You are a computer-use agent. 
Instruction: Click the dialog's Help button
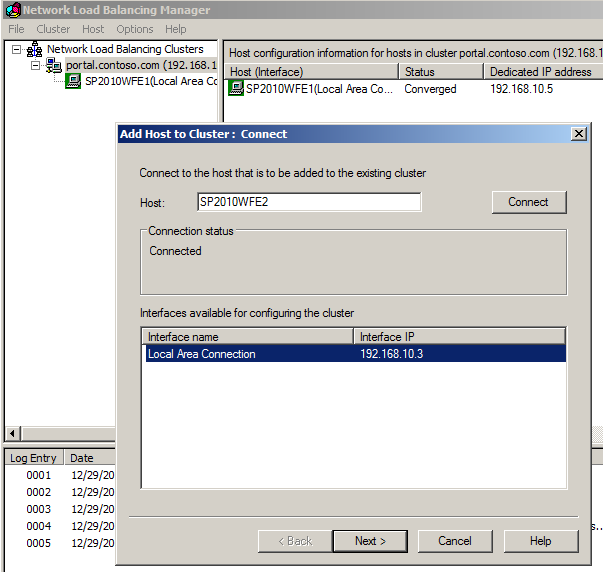click(541, 541)
